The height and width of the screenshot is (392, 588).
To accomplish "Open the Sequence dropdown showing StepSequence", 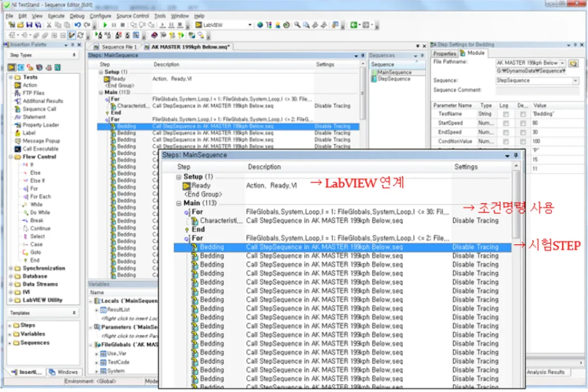I will (575, 81).
